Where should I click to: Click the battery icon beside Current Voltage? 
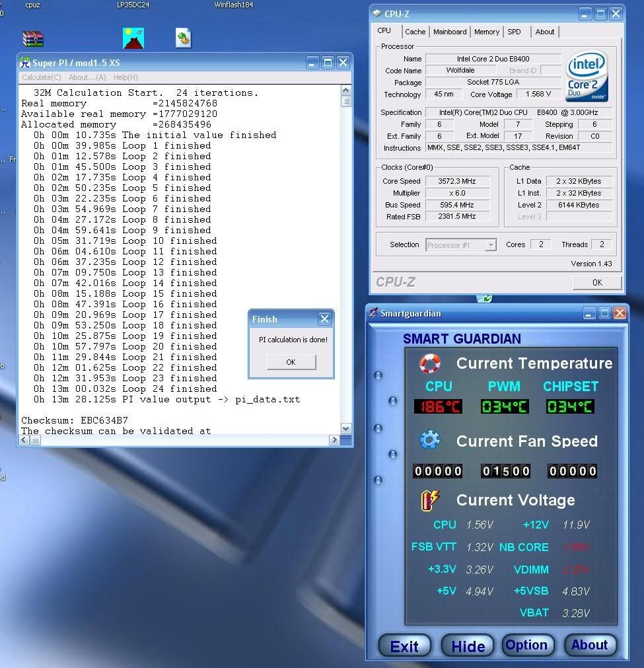(x=430, y=500)
